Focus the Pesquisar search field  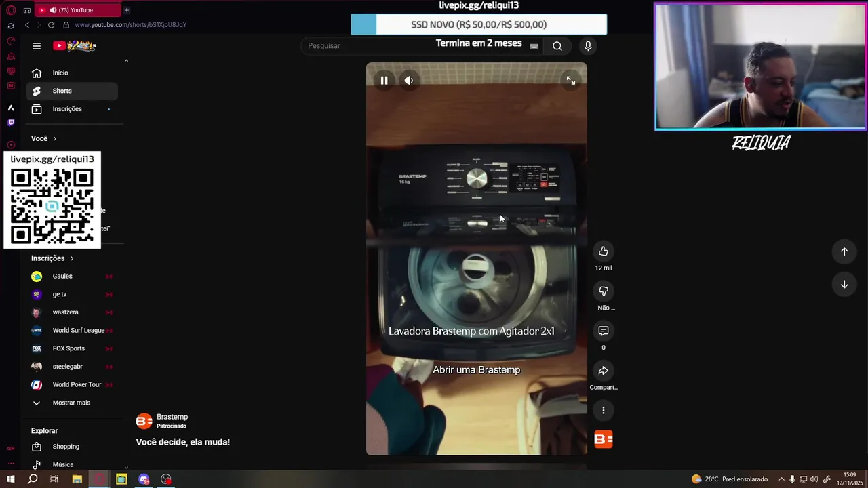click(x=420, y=45)
